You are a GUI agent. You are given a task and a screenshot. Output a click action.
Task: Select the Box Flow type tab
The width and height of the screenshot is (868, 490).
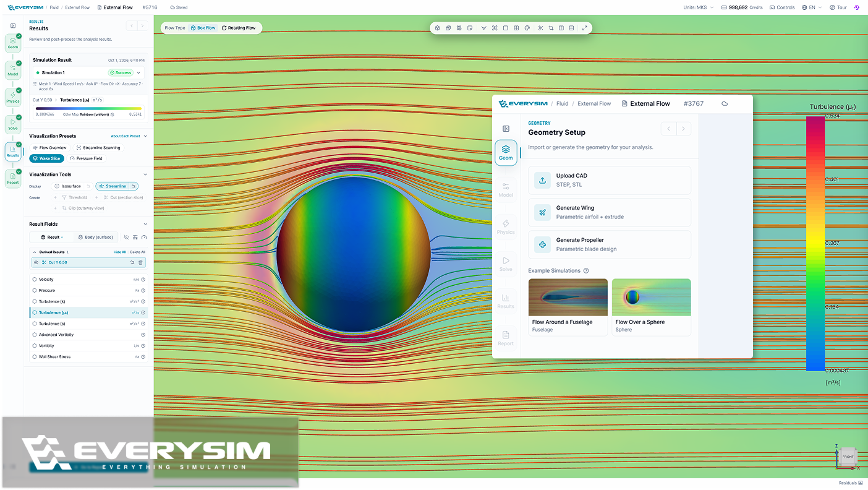(203, 28)
